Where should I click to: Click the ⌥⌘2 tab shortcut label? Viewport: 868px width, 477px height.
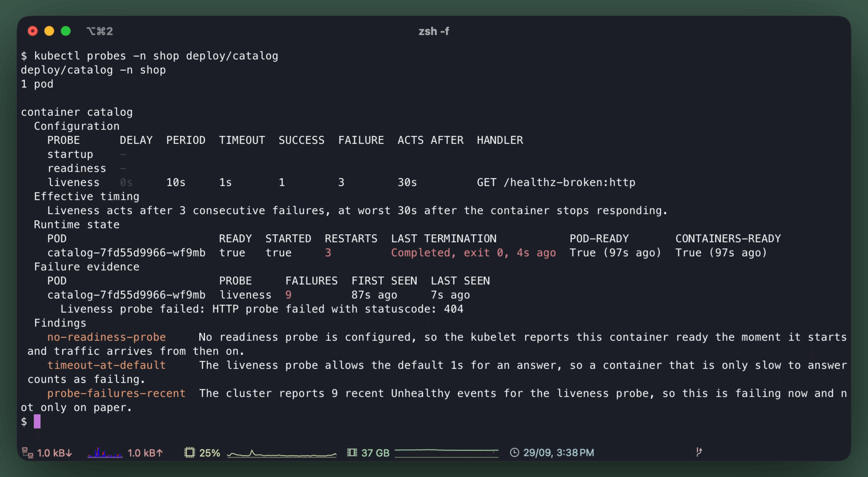click(x=100, y=31)
